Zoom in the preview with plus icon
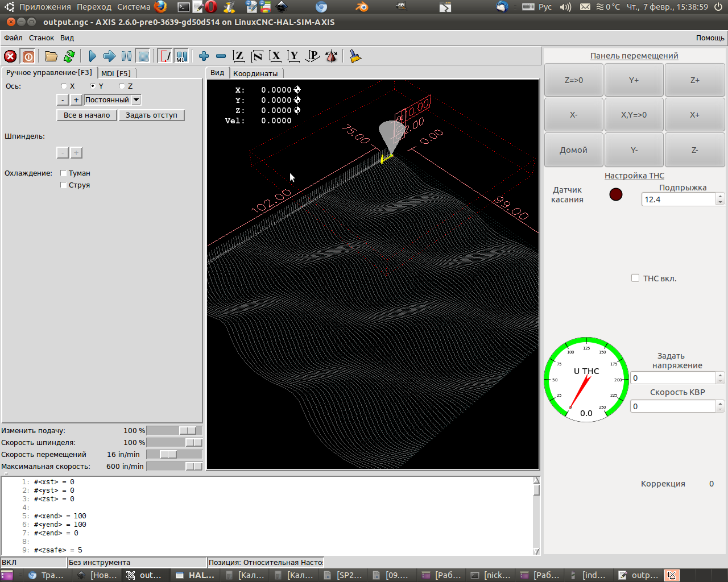Screen dimensions: 728x582 click(204, 56)
